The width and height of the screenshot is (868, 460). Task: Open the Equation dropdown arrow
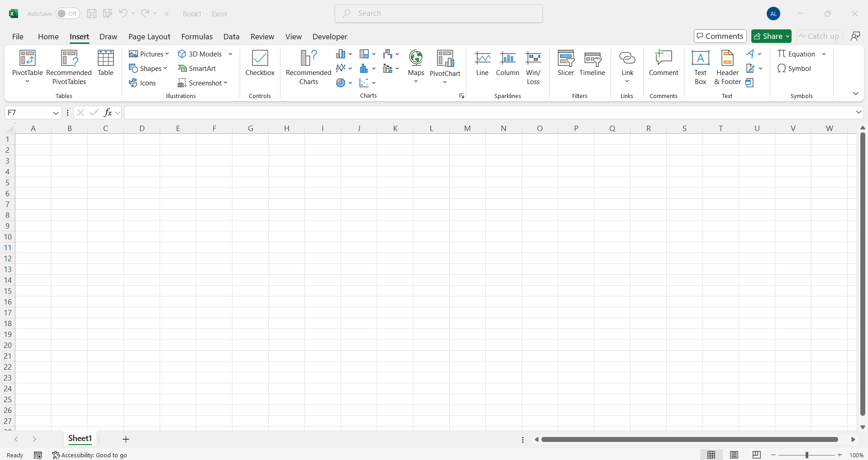[x=824, y=54]
